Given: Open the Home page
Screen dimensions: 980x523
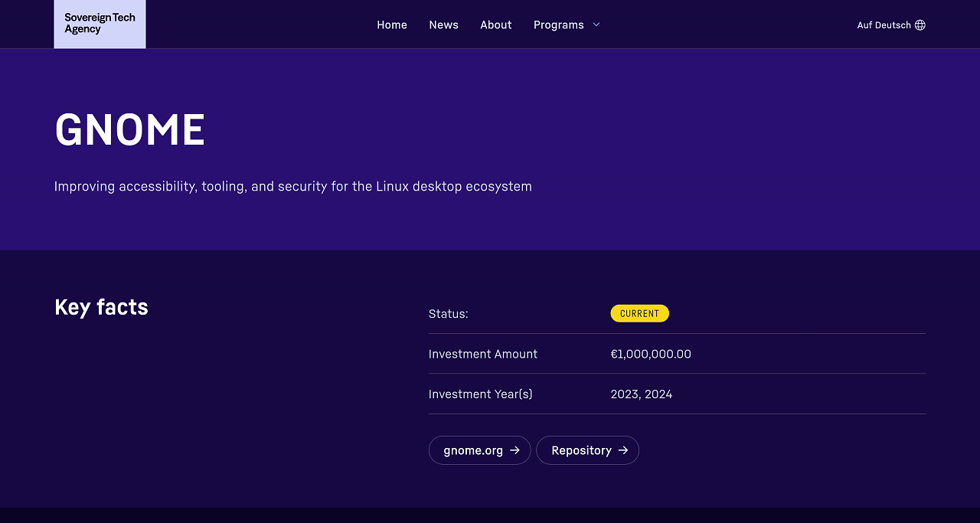Looking at the screenshot, I should [392, 25].
